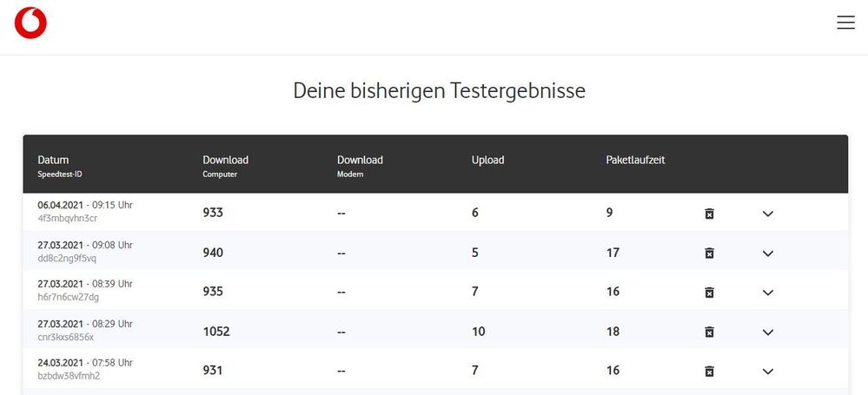Click the Upload column header

tap(487, 160)
